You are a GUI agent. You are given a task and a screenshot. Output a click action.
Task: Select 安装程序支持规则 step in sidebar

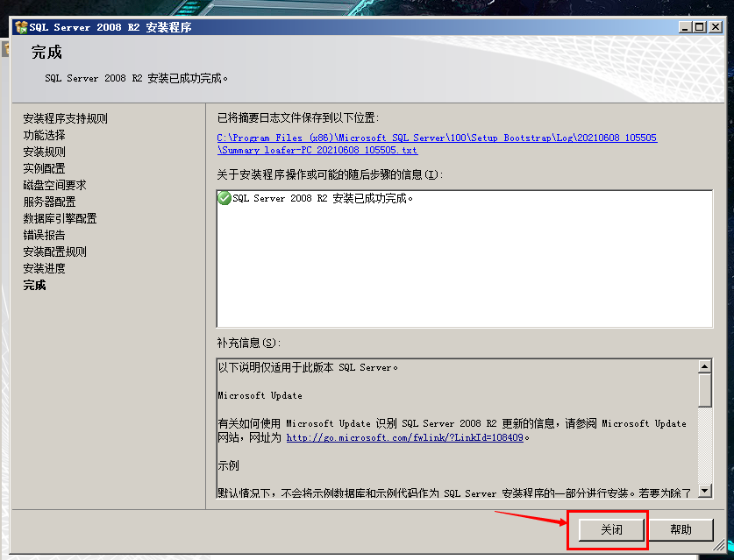point(65,118)
